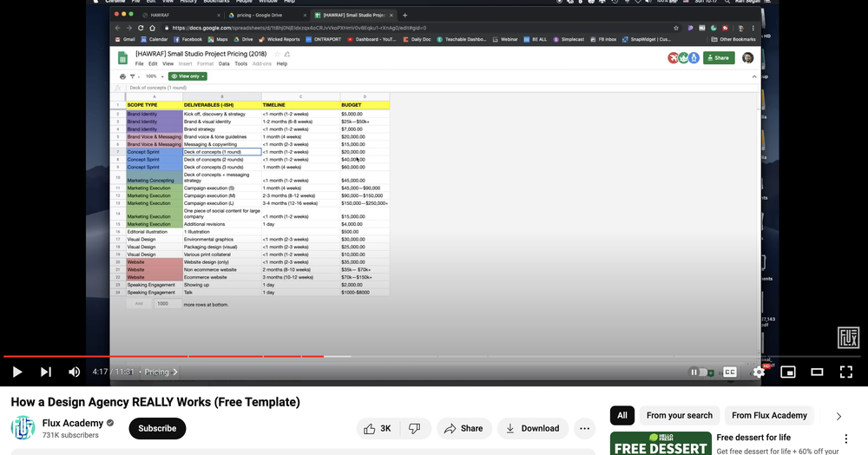The height and width of the screenshot is (455, 868).
Task: Open the Chrome three-dot menu
Action: (753, 28)
